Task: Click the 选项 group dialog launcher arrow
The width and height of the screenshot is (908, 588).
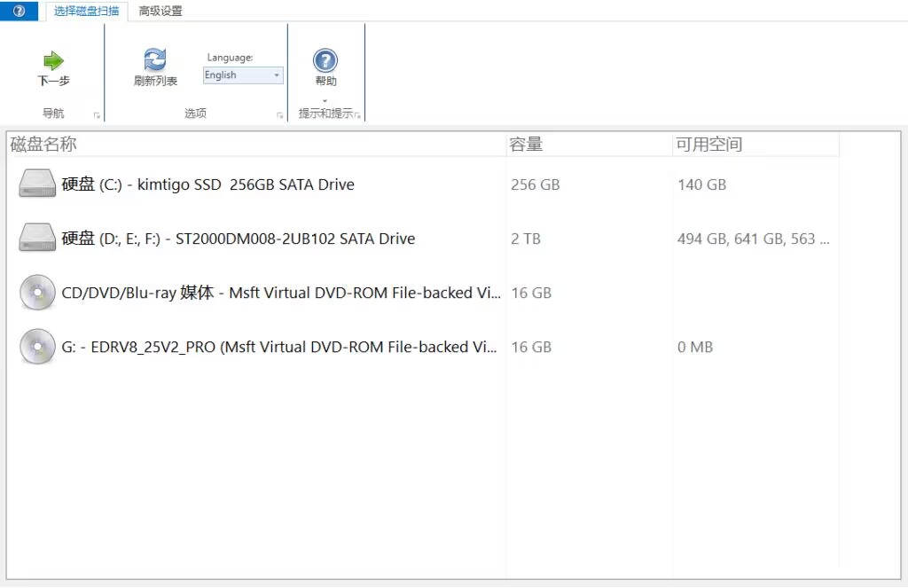Action: [x=280, y=114]
